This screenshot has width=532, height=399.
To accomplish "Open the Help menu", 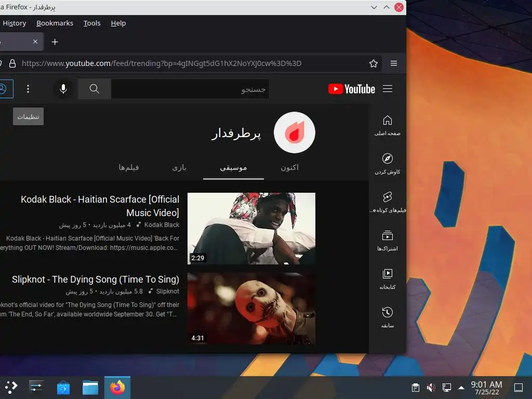I will 118,23.
